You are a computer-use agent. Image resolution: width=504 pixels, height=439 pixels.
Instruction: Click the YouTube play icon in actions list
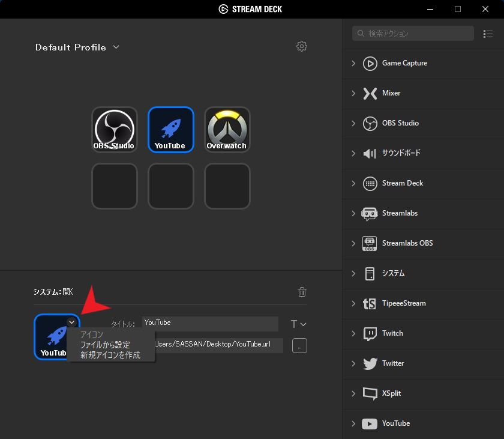point(370,424)
